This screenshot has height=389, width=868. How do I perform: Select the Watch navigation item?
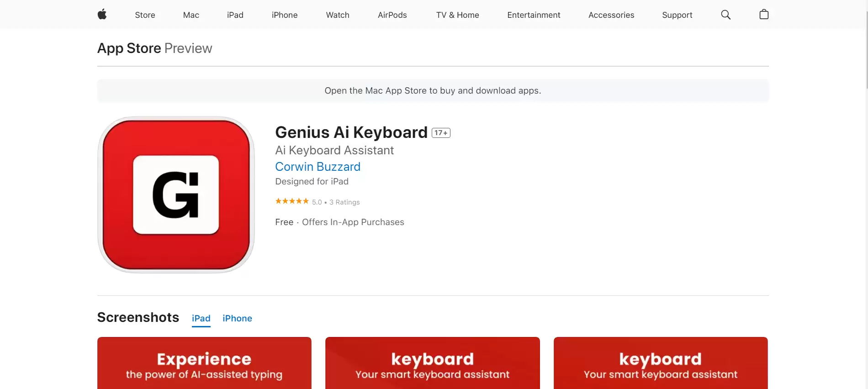click(337, 15)
